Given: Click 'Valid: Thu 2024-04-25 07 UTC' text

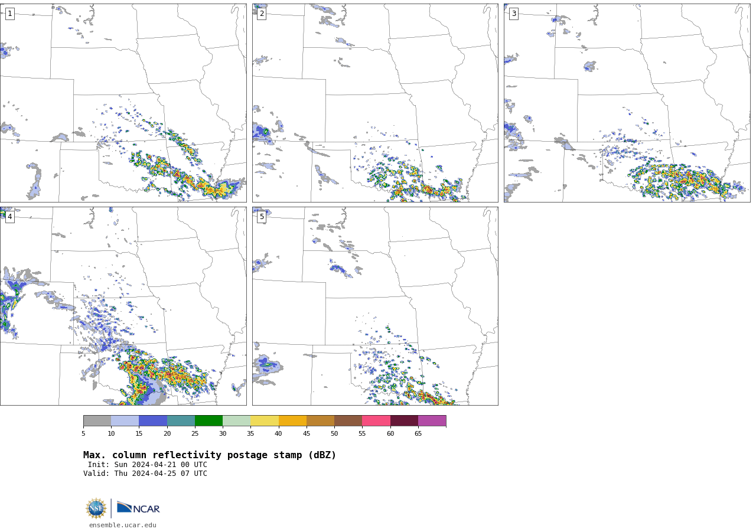Looking at the screenshot, I should point(145,474).
